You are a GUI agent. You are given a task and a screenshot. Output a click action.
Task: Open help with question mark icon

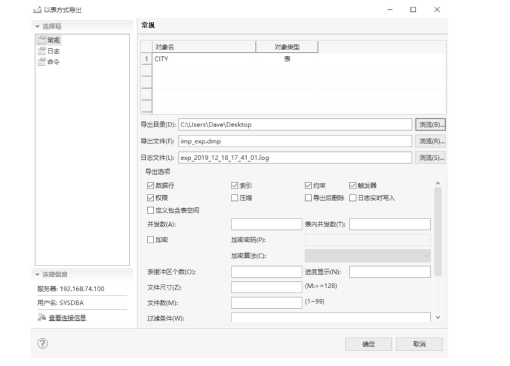42,343
